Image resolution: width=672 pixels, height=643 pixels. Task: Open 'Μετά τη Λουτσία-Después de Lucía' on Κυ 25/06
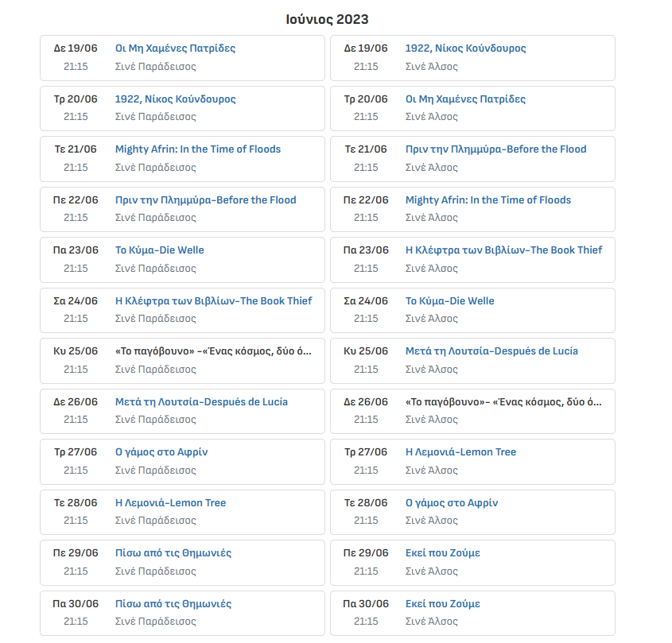click(491, 351)
